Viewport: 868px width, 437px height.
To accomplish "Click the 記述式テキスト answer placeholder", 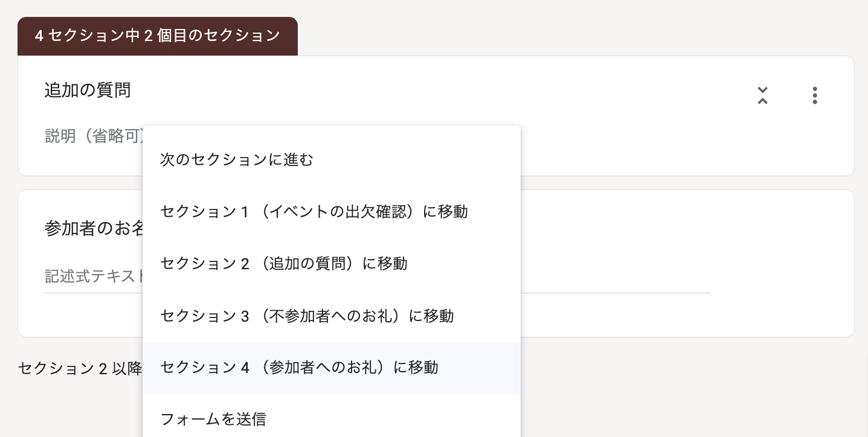I will coord(92,276).
